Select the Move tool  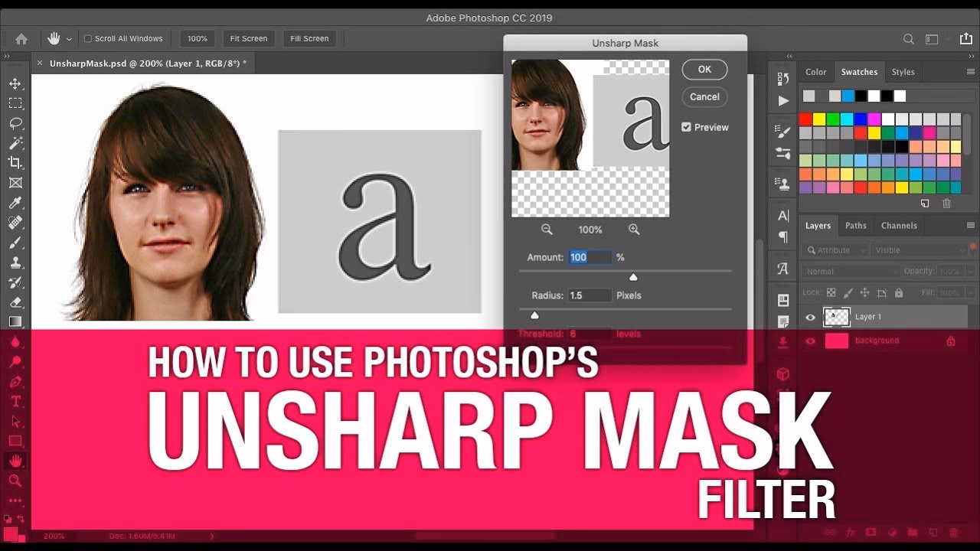(x=15, y=83)
